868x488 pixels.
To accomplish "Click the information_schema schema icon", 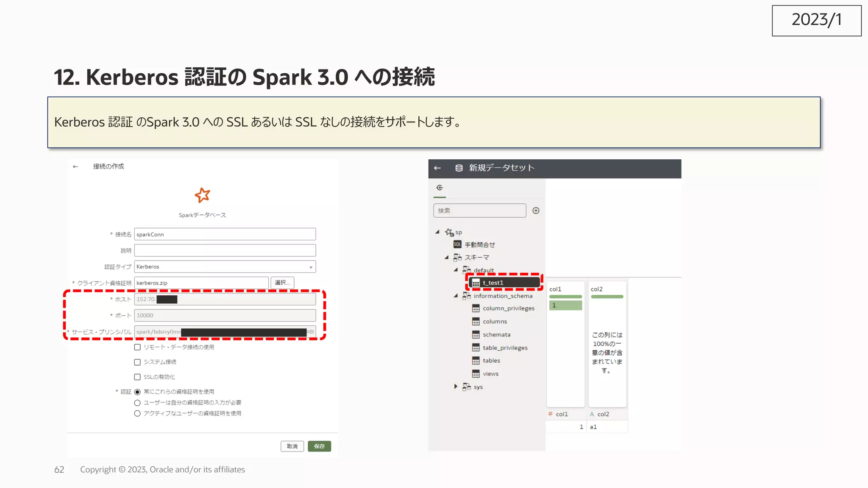I will 467,296.
